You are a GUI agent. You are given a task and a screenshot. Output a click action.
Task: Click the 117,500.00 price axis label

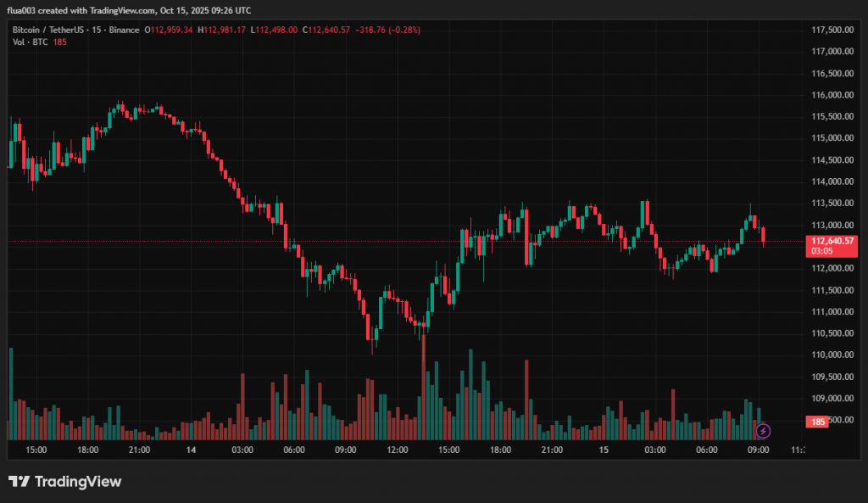tap(832, 30)
